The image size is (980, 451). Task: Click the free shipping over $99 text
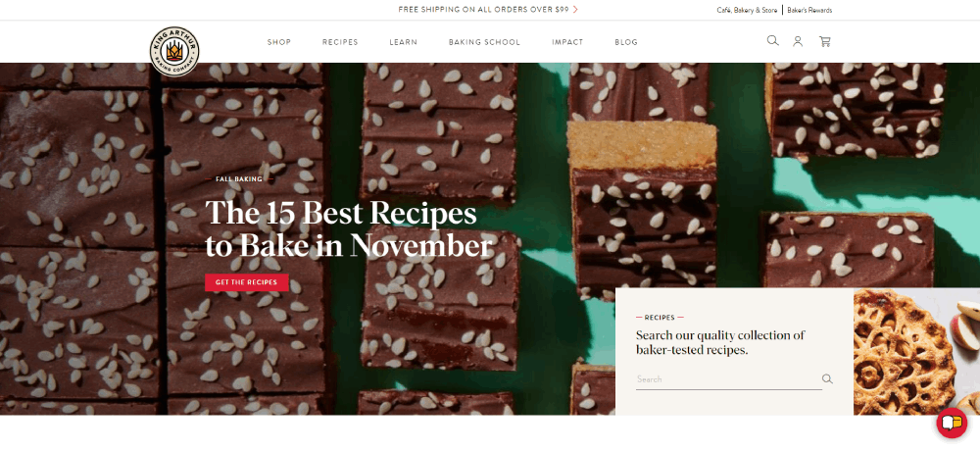coord(483,10)
